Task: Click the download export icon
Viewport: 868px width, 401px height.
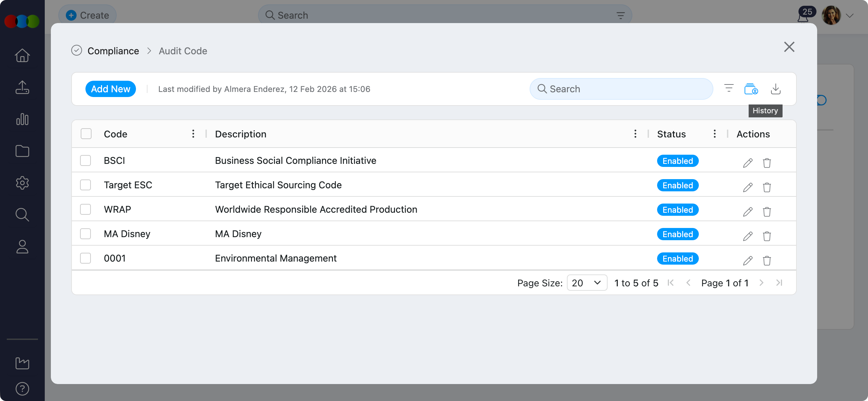Action: tap(775, 89)
